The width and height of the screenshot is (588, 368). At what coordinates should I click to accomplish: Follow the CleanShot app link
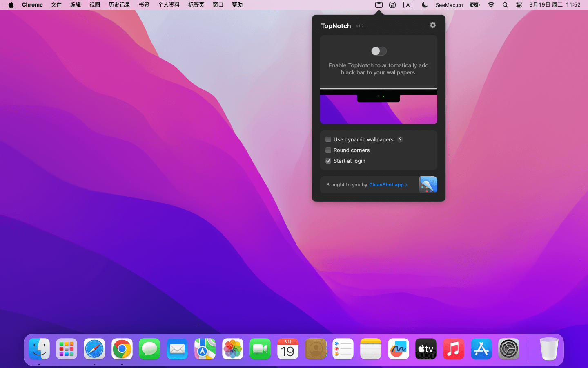388,185
